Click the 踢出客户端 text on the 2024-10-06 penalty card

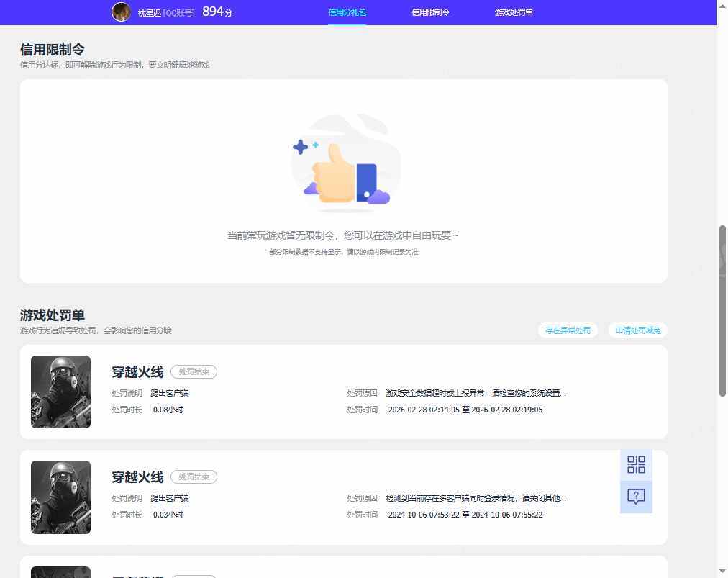170,498
